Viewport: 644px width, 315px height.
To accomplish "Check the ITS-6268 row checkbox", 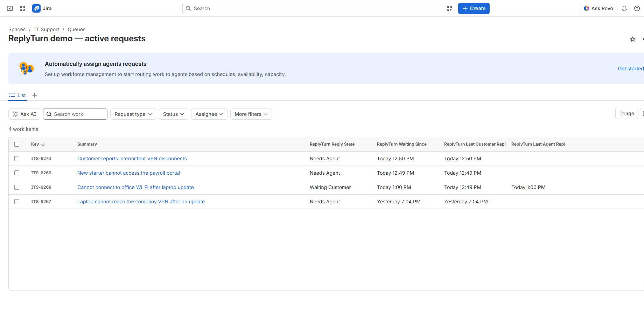I will point(17,187).
